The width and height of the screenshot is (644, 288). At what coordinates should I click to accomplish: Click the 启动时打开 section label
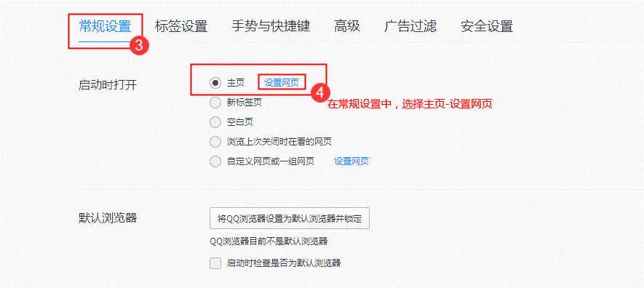click(x=108, y=85)
